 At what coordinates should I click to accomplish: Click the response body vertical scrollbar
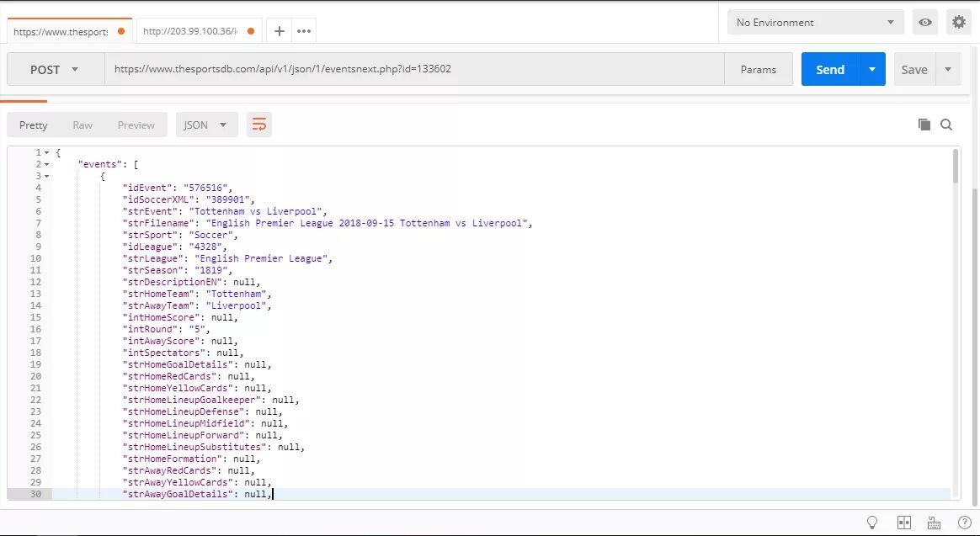[x=956, y=166]
